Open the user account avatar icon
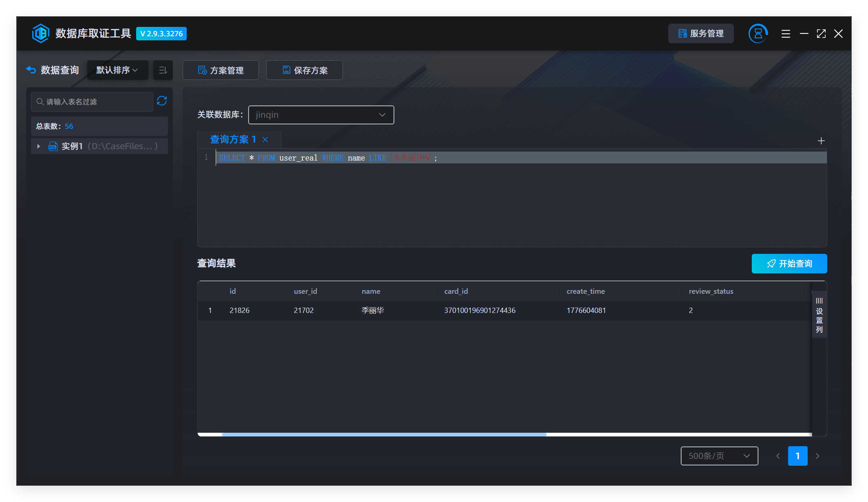Screen dimensions: 868x502 tap(758, 33)
